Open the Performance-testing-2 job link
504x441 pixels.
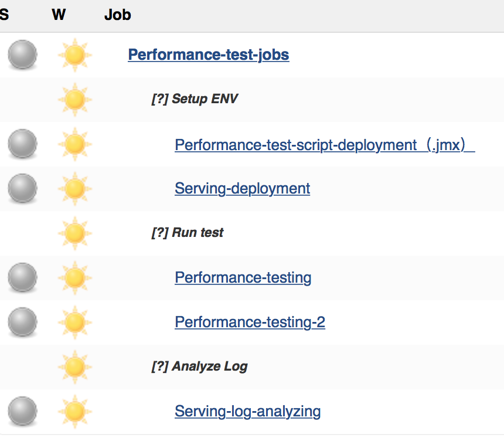[250, 322]
